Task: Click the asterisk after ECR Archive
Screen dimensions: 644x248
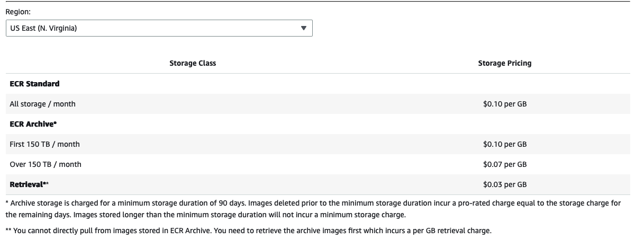Action: (x=55, y=123)
